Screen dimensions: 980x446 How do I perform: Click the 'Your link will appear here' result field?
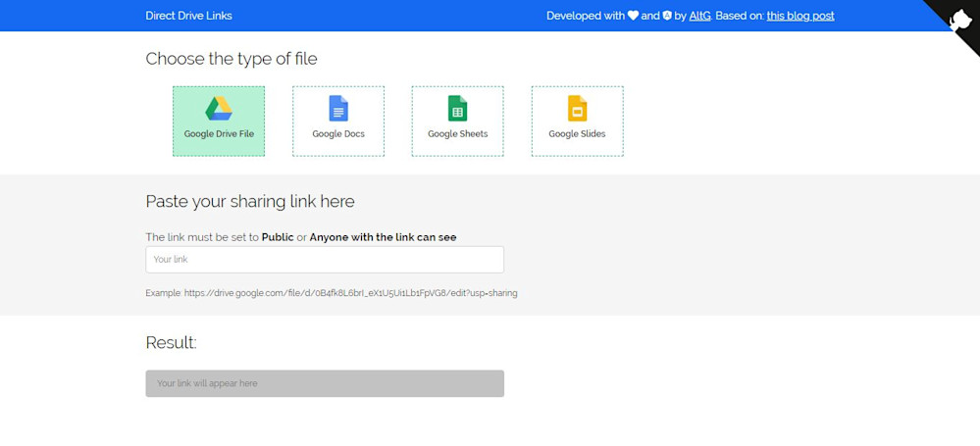click(325, 383)
